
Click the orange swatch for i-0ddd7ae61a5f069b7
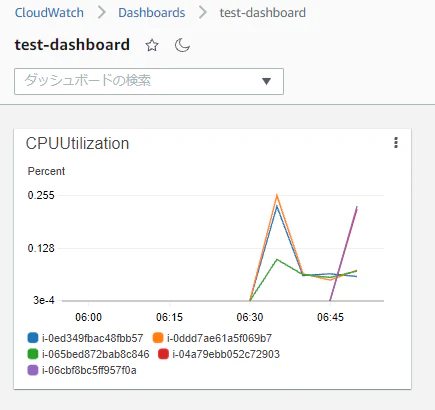click(158, 338)
